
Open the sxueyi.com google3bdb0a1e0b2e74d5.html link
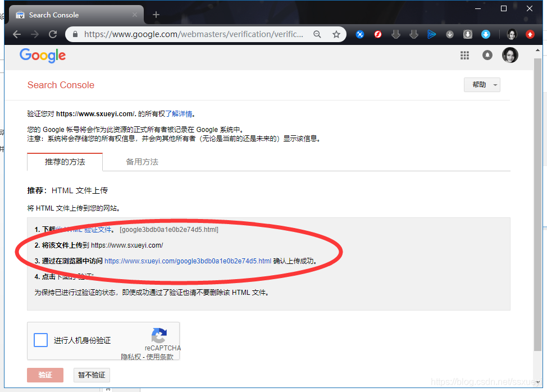click(x=188, y=261)
